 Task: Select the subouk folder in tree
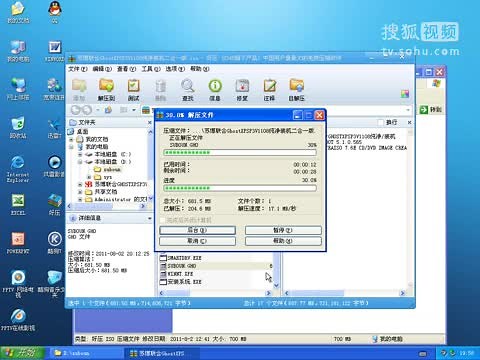(x=107, y=170)
